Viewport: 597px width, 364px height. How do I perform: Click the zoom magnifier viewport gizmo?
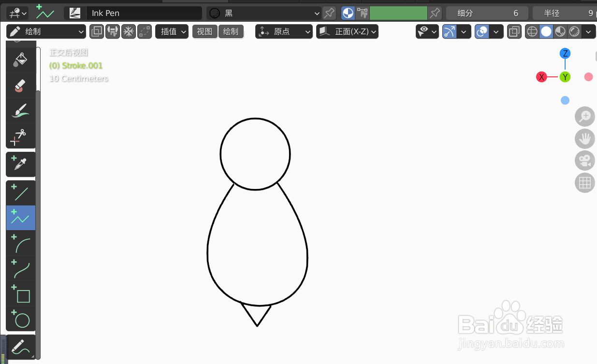[x=584, y=116]
